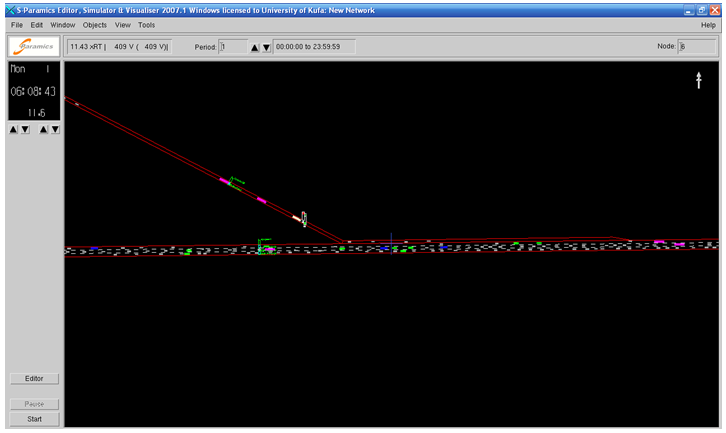Restore down the S-Paramics window
This screenshot has height=433, width=726.
point(703,9)
